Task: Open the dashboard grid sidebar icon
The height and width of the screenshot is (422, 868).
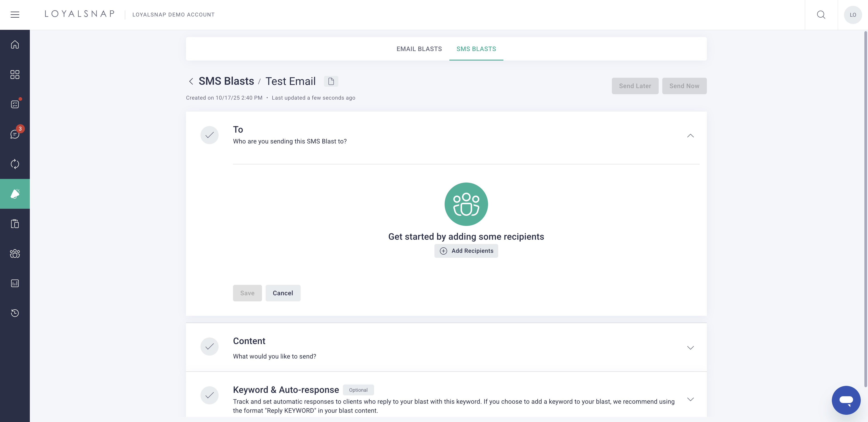Action: pos(15,74)
